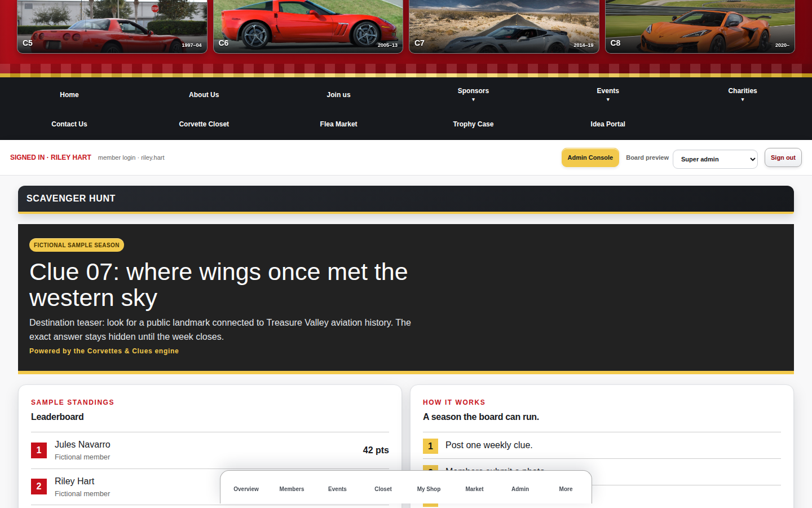
Task: Click the 'SIGNED IN · RILEY HART' label
Action: point(51,157)
